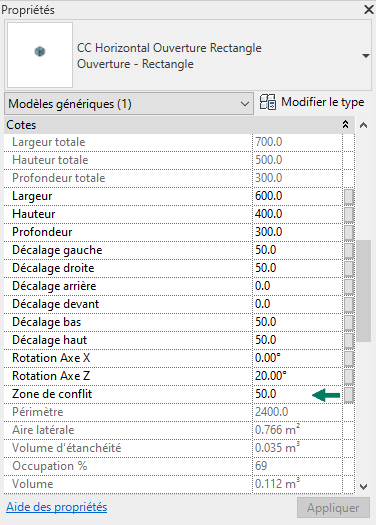Image resolution: width=376 pixels, height=525 pixels.
Task: Click the Modifier le type icon
Action: pyautogui.click(x=268, y=102)
